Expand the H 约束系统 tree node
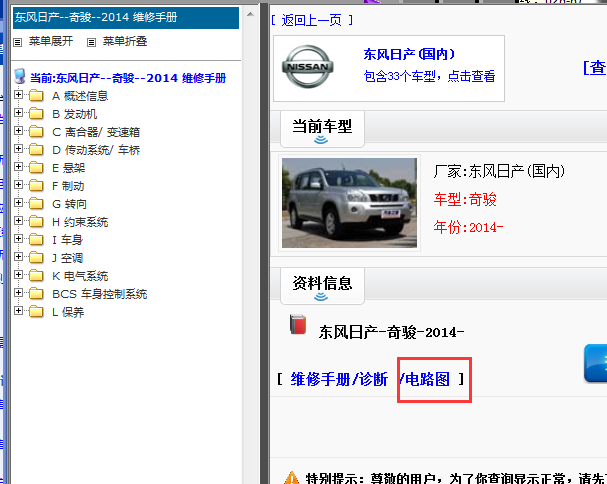 pos(18,221)
